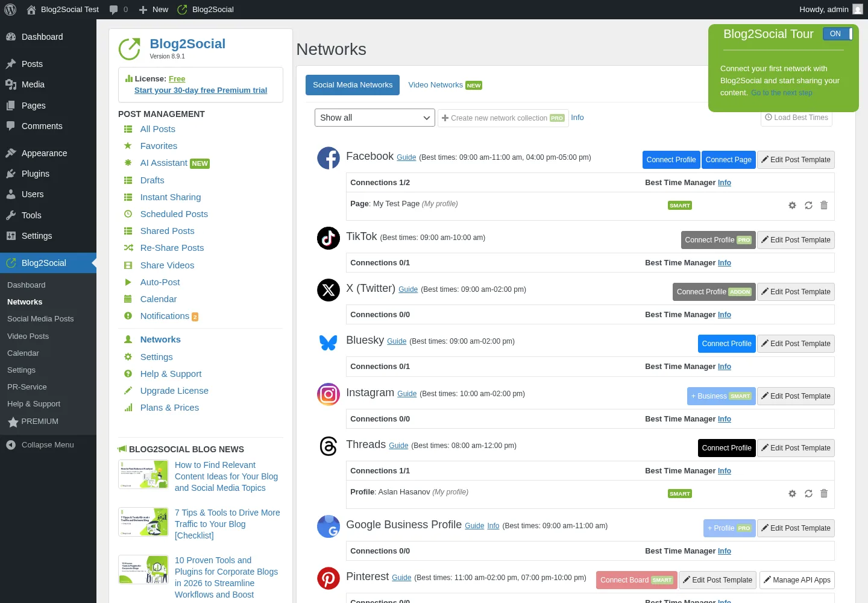
Task: Open settings gear for Aslan Hasanov profile
Action: tap(792, 494)
